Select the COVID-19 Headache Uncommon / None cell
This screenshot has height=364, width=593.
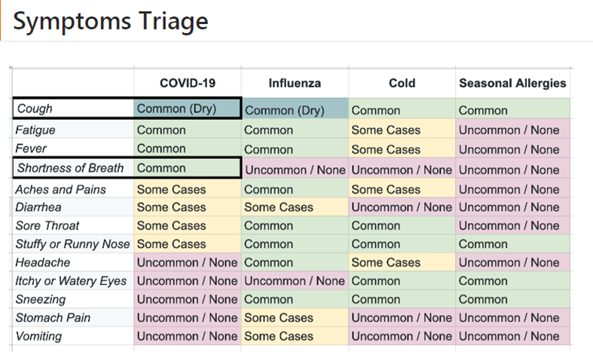pyautogui.click(x=188, y=262)
